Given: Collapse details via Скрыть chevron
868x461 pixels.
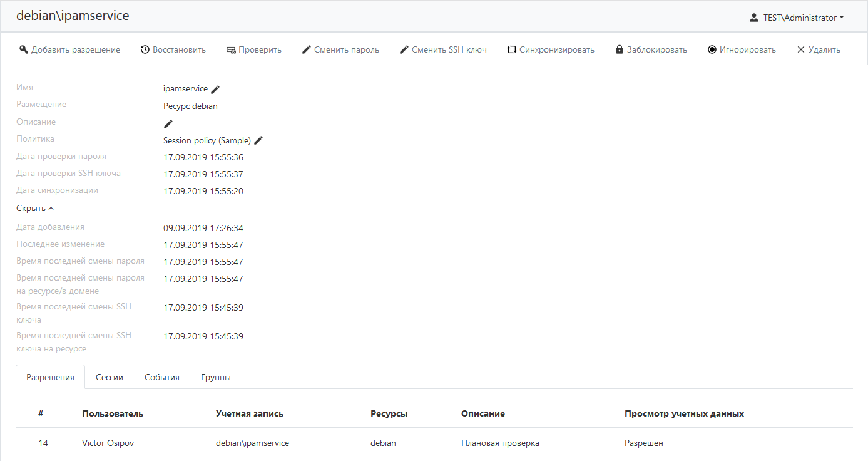Looking at the screenshot, I should coord(51,209).
